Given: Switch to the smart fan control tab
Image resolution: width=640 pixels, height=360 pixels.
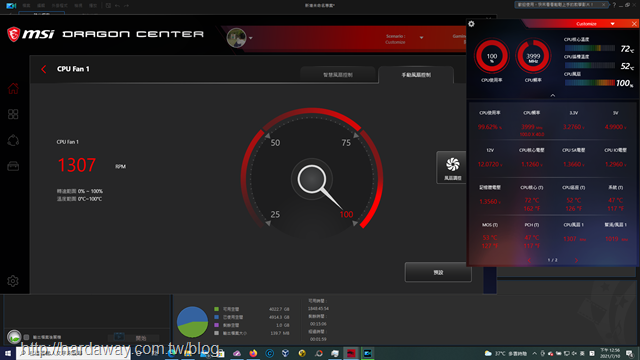Looking at the screenshot, I should tap(338, 75).
